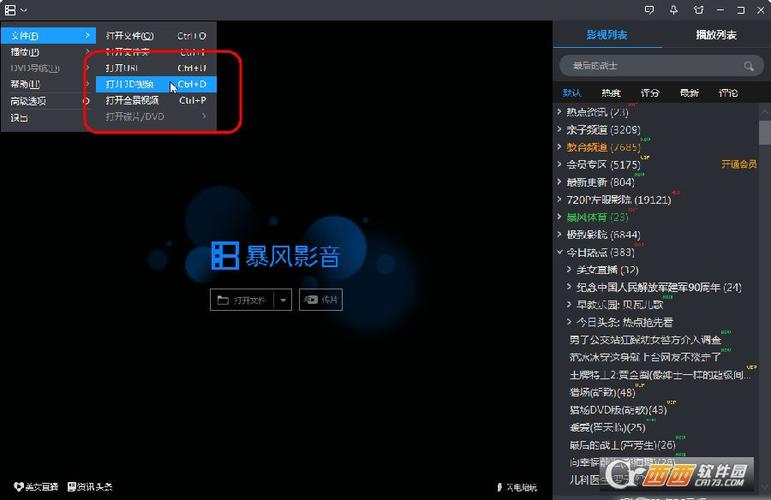771x500 pixels.
Task: Sort the list by 热度
Action: point(611,92)
